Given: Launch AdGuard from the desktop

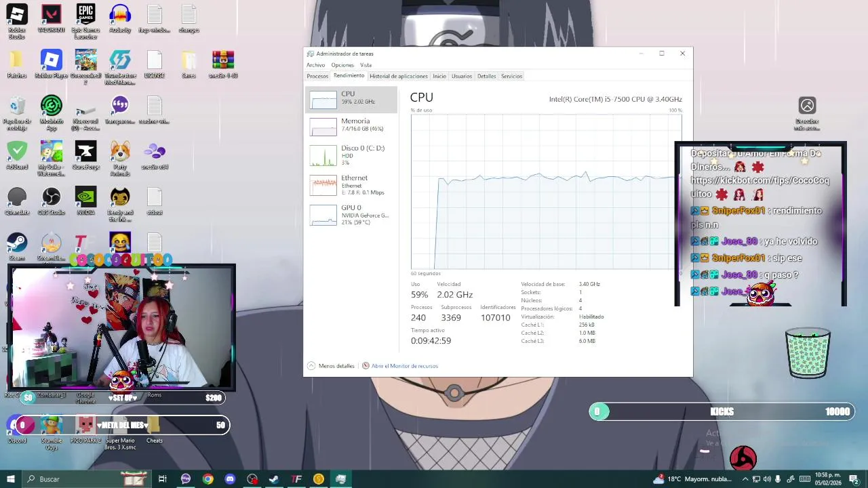Looking at the screenshot, I should pyautogui.click(x=17, y=156).
